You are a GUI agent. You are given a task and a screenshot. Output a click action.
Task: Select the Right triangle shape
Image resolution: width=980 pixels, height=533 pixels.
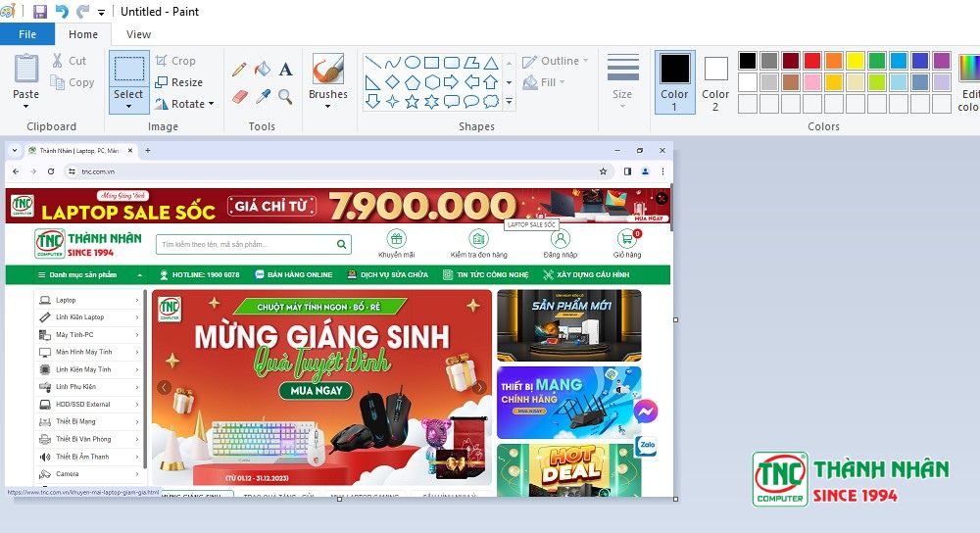tap(373, 82)
